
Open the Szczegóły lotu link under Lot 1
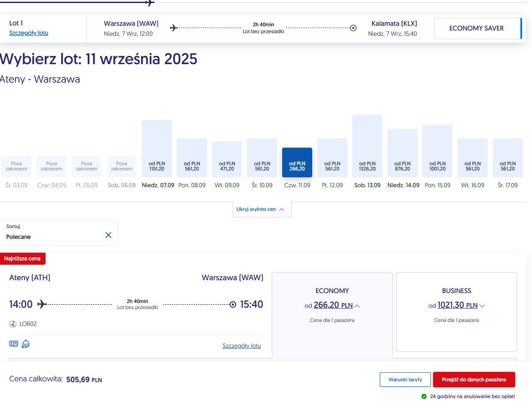click(29, 33)
